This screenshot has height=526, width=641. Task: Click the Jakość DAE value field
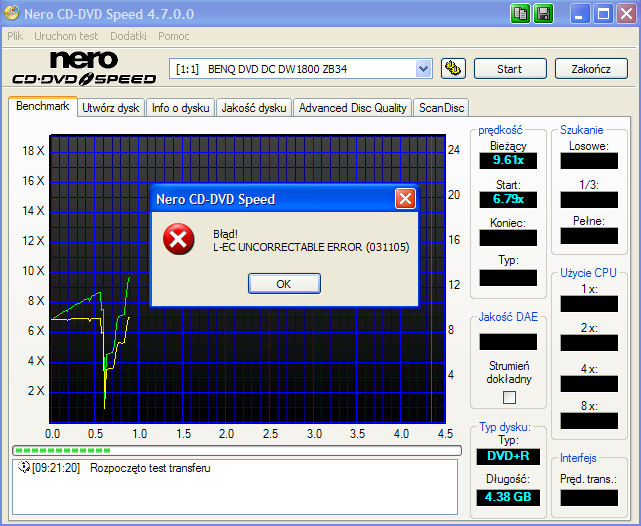click(x=508, y=342)
